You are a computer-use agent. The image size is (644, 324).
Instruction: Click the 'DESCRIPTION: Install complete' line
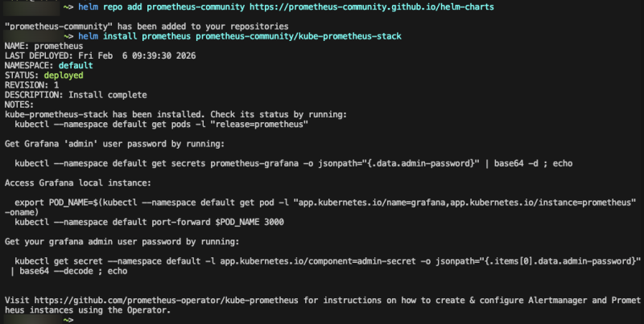(64, 95)
